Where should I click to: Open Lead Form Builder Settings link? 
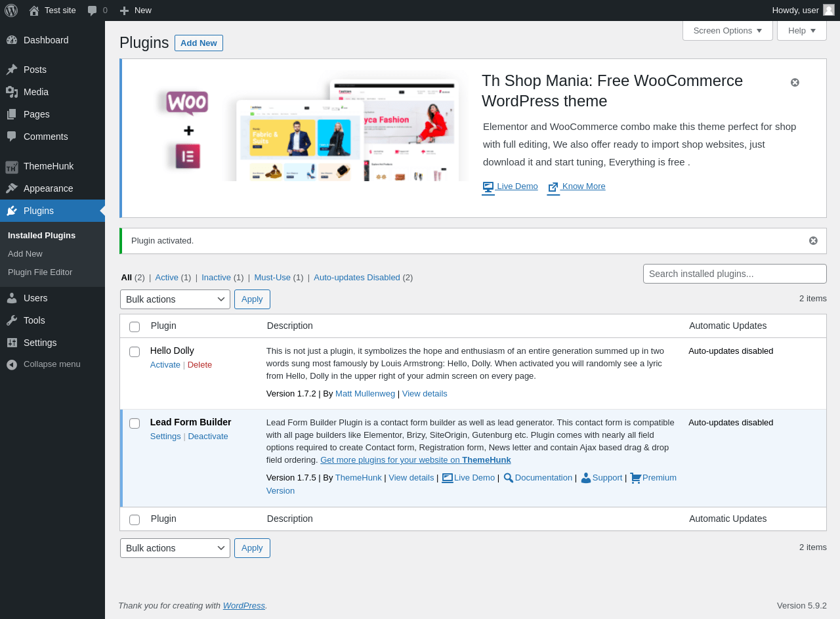165,436
